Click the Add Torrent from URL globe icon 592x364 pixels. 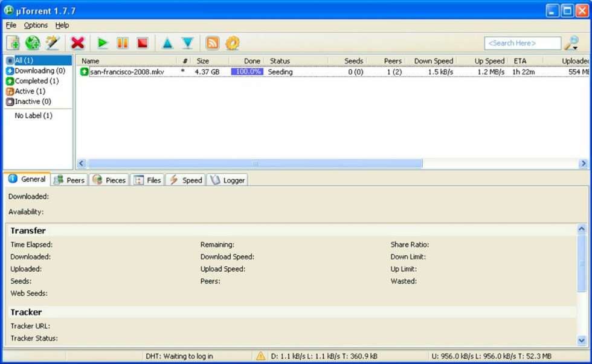tap(33, 43)
